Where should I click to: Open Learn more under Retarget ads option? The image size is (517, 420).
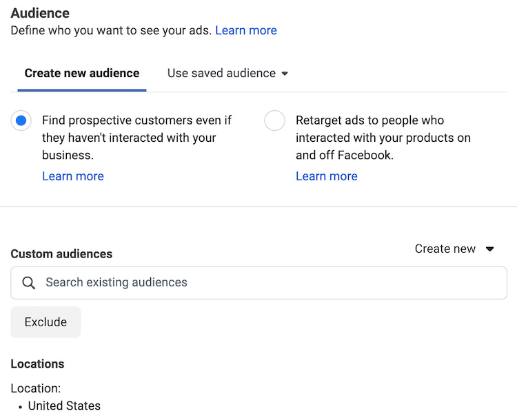point(327,176)
